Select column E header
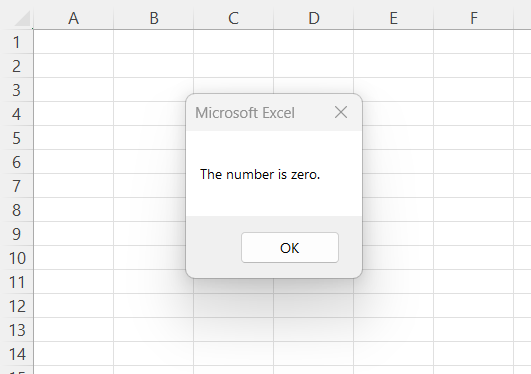Image resolution: width=531 pixels, height=374 pixels. click(x=394, y=18)
